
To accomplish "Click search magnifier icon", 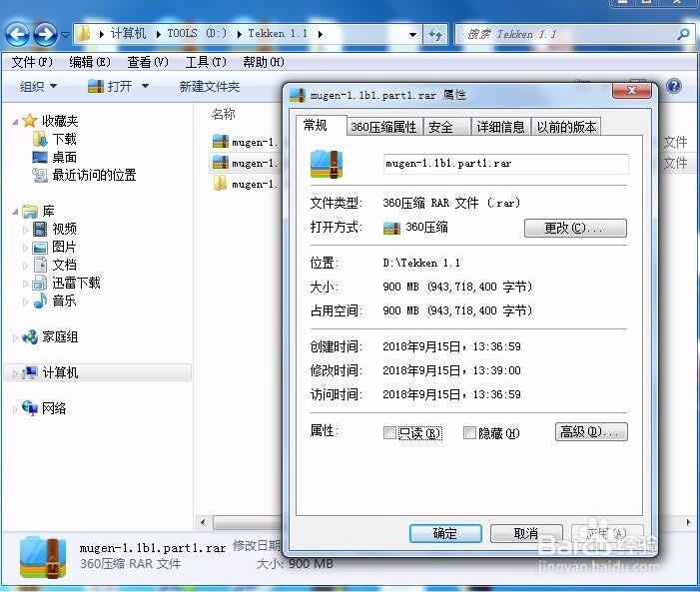I will [x=683, y=34].
